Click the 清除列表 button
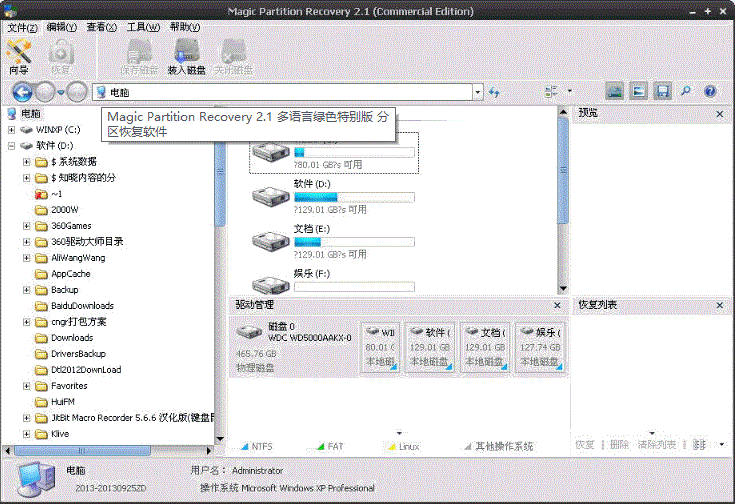Viewport: 735px width, 504px height. (x=657, y=444)
